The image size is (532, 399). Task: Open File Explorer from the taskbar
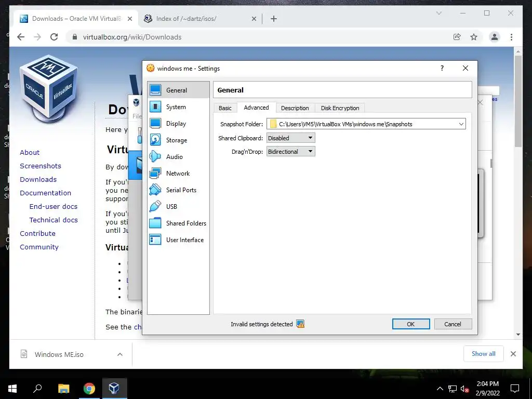pos(63,389)
